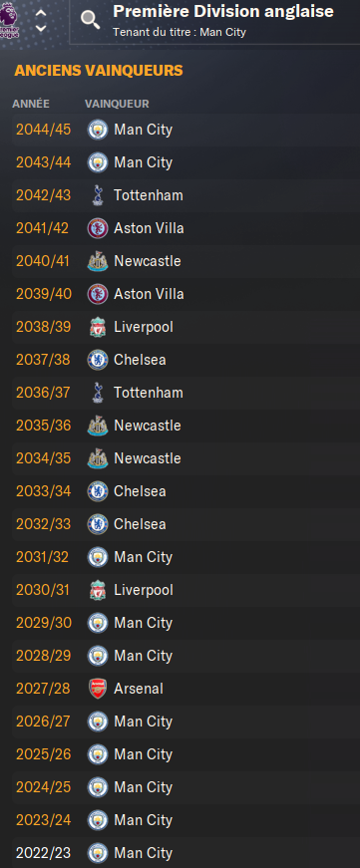Click the search magnifier icon
Image resolution: width=360 pixels, height=868 pixels.
90,20
